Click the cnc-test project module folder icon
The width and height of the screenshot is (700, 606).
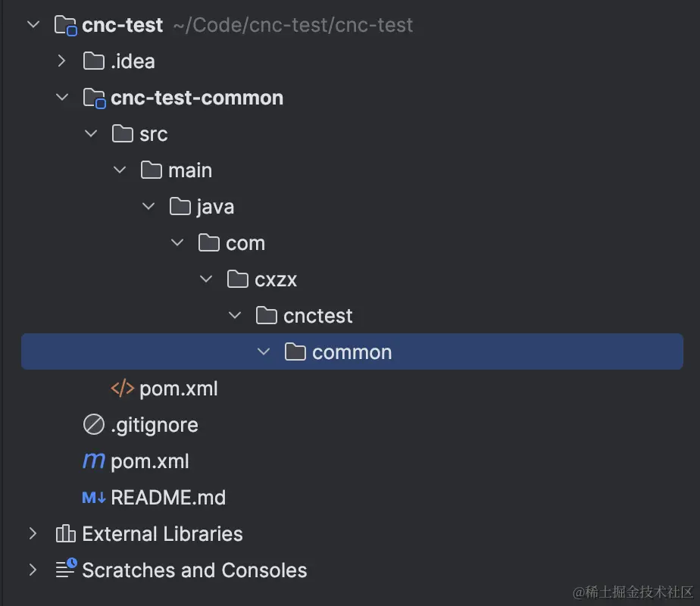pyautogui.click(x=67, y=25)
